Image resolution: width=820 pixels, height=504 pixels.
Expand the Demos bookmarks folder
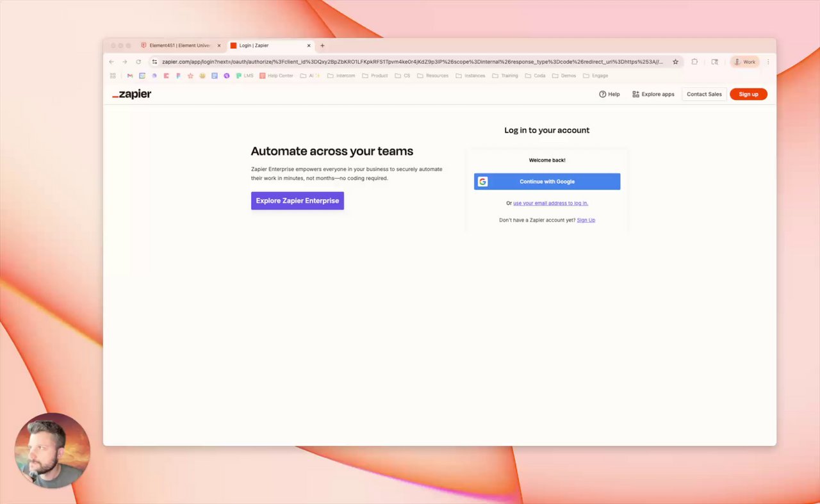click(x=564, y=76)
